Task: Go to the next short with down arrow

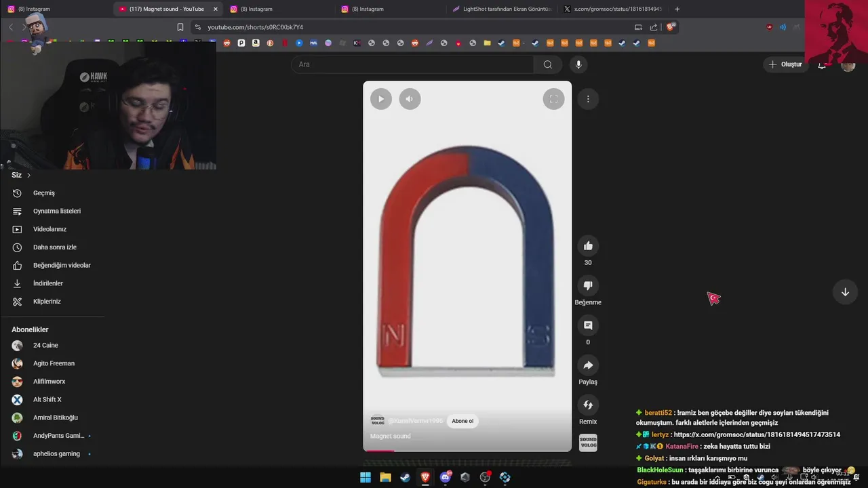Action: coord(845,292)
